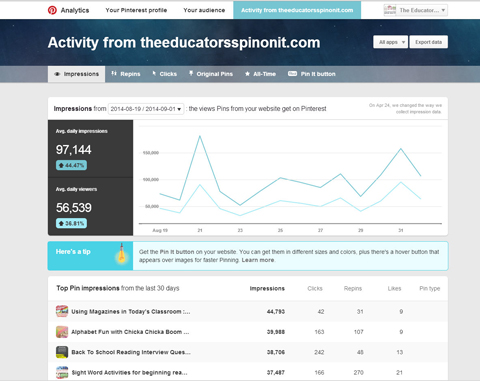Sort by Pin type column header

coord(430,288)
